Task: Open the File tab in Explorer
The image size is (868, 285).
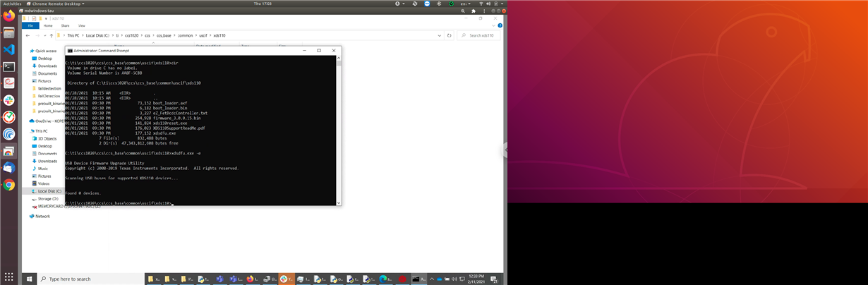Action: point(30,25)
